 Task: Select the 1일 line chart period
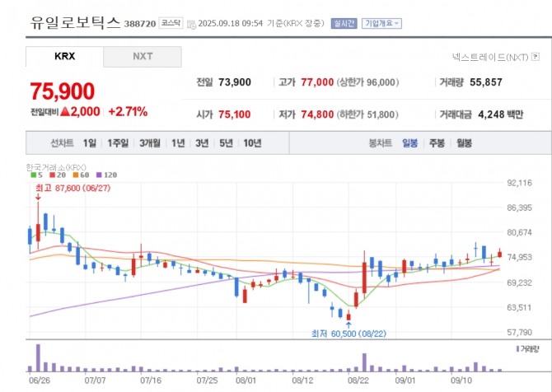[x=90, y=143]
